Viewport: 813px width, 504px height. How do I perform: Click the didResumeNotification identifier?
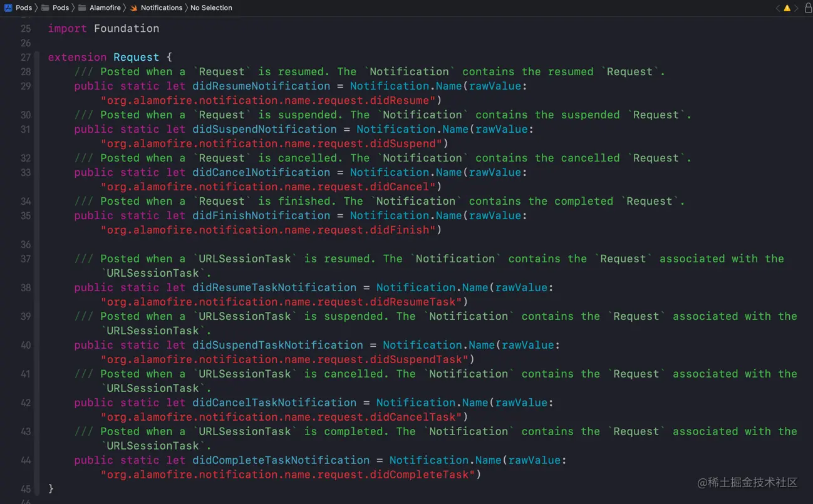(x=261, y=86)
